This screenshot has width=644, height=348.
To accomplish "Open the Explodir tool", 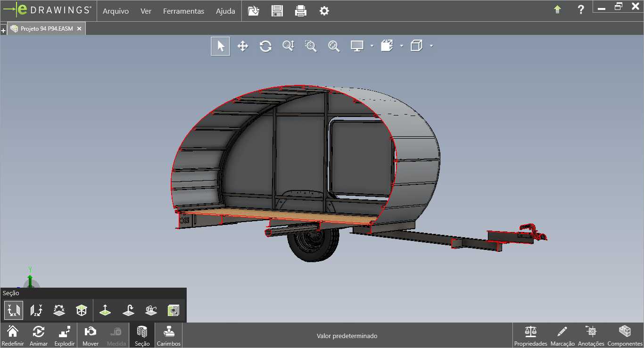I will [x=65, y=335].
